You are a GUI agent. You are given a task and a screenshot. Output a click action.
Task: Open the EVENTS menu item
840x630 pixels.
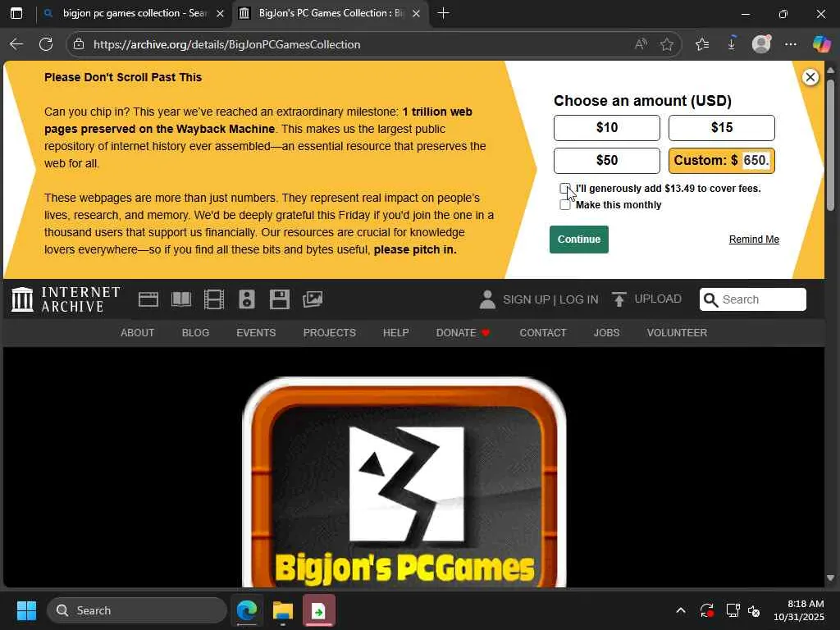pyautogui.click(x=256, y=333)
